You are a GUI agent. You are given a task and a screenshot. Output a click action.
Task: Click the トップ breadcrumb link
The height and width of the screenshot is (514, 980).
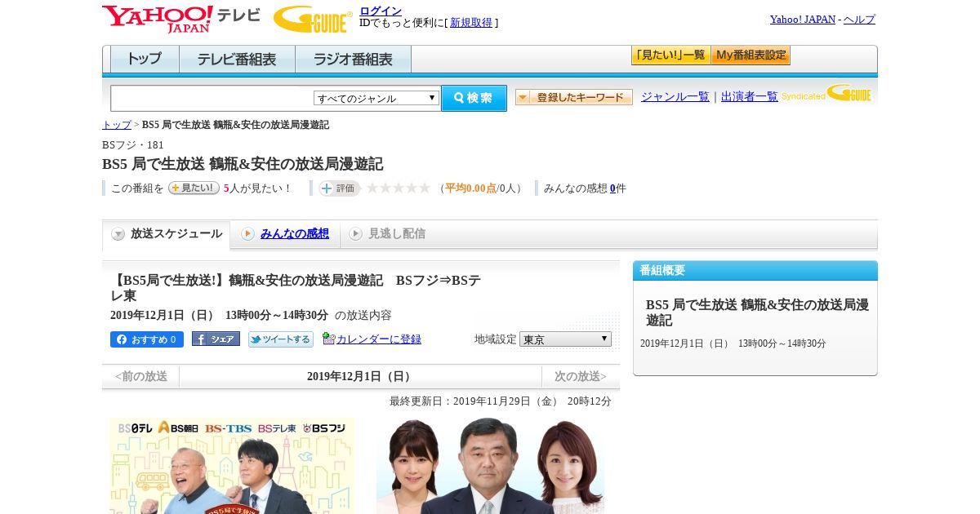coord(117,125)
